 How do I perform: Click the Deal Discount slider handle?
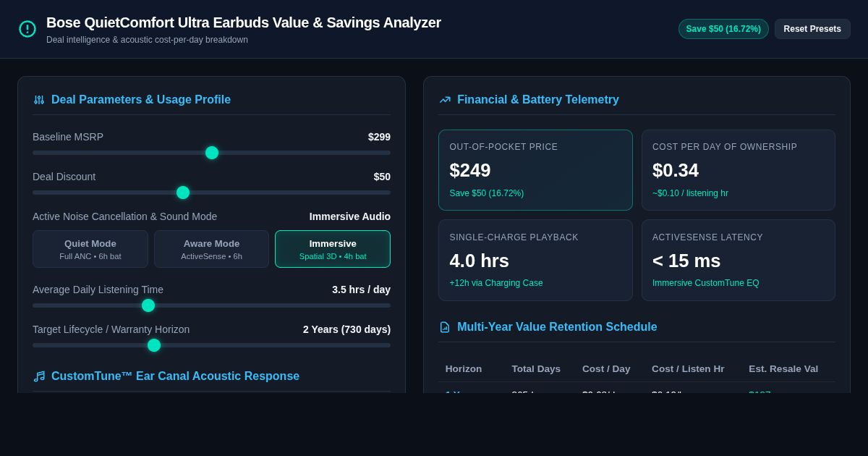[x=183, y=193]
